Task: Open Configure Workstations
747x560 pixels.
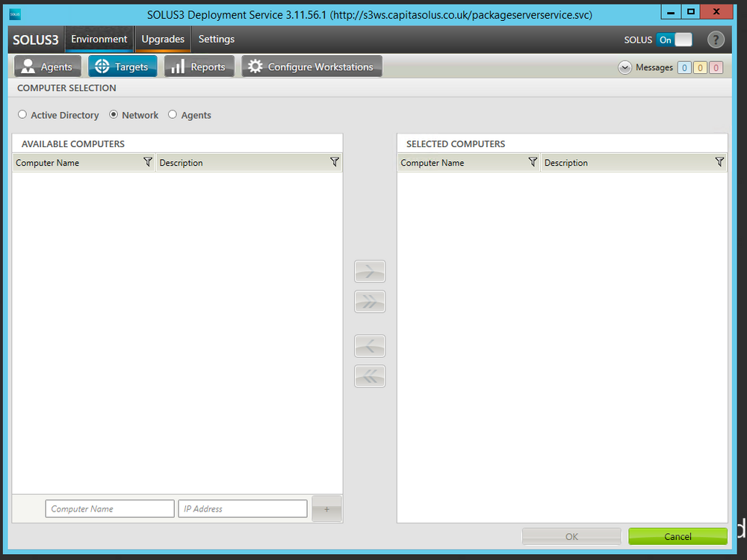Action: (311, 66)
